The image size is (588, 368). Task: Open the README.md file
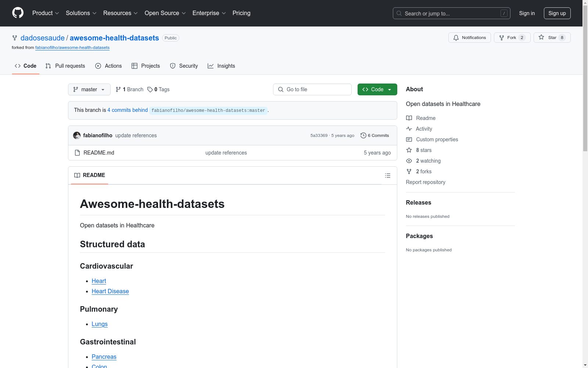click(99, 153)
